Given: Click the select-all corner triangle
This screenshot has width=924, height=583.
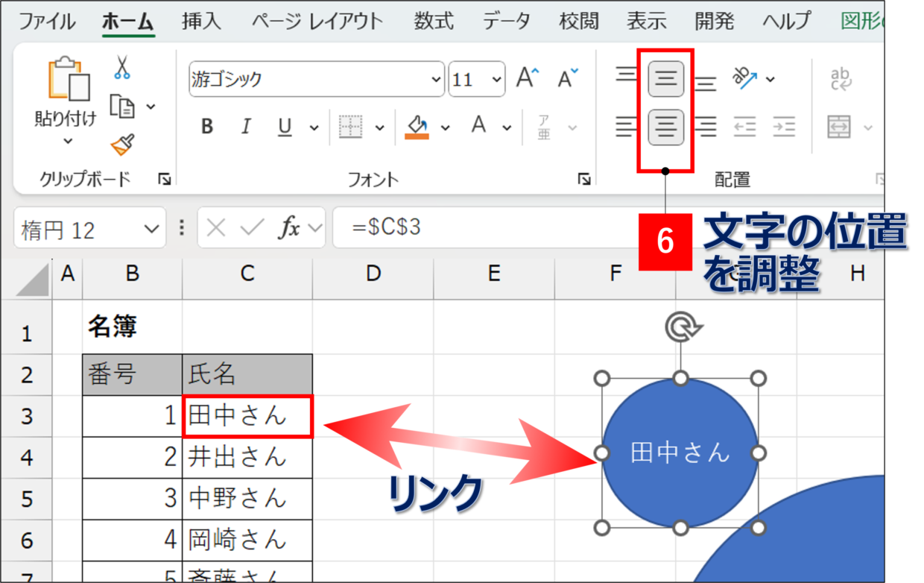Looking at the screenshot, I should 31,279.
